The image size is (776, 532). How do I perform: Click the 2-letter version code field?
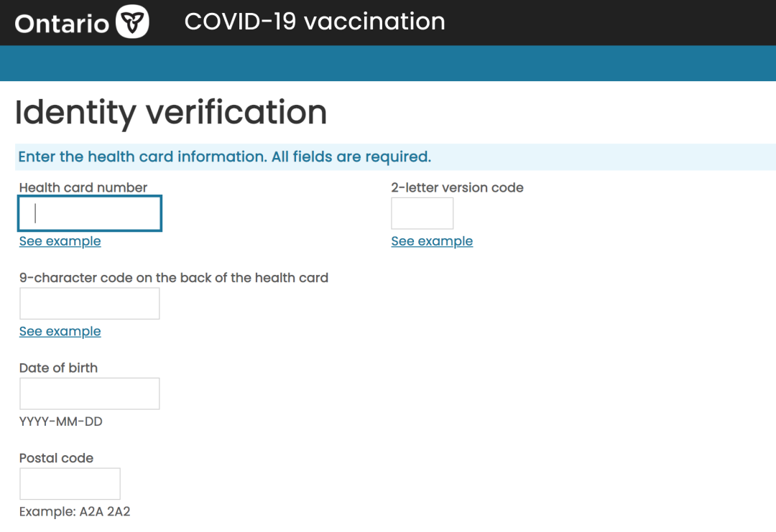(422, 213)
